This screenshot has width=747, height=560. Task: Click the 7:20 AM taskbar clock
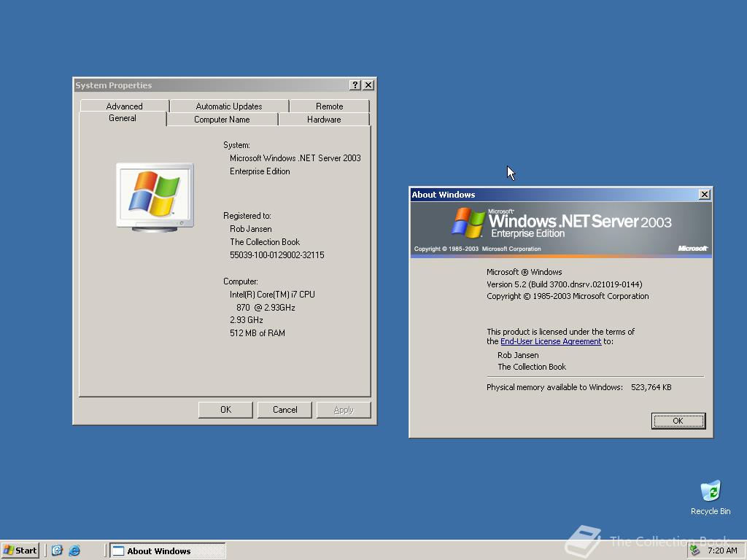pyautogui.click(x=722, y=551)
